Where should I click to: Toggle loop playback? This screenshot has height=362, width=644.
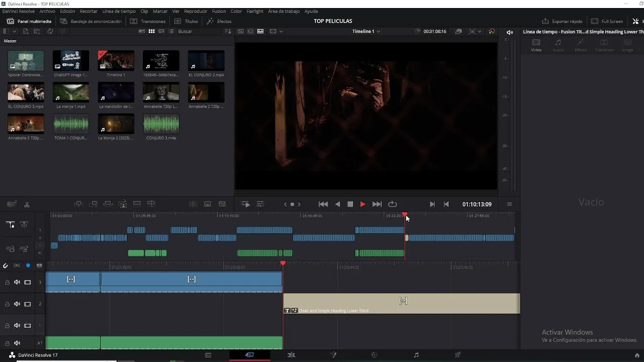(392, 204)
